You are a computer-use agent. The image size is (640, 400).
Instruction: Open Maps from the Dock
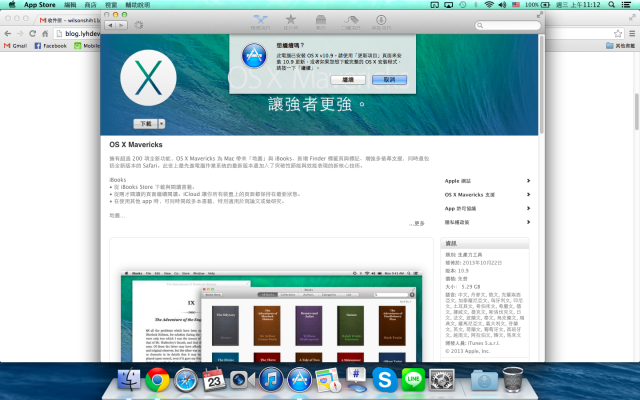328,380
